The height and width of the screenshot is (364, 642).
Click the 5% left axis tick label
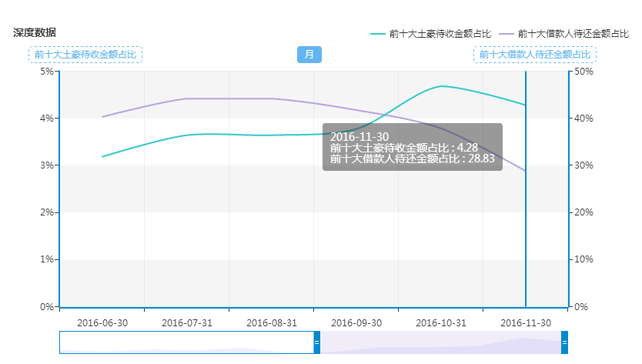[47, 72]
